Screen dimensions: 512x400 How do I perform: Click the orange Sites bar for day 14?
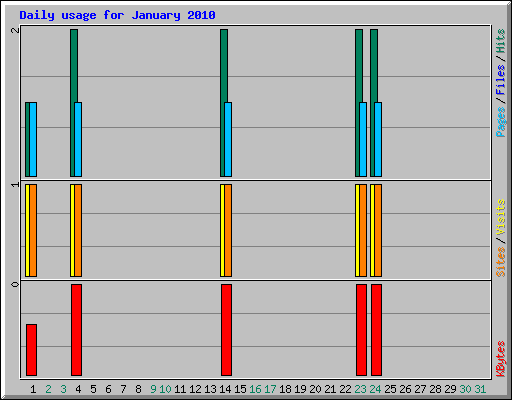point(228,230)
